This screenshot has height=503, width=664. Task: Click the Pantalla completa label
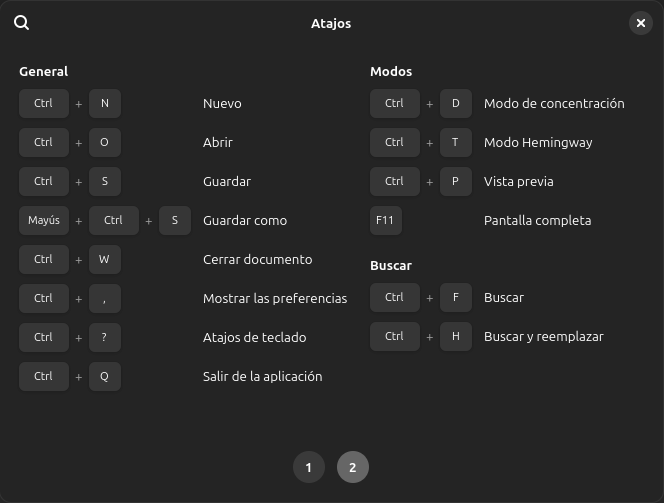tap(538, 220)
